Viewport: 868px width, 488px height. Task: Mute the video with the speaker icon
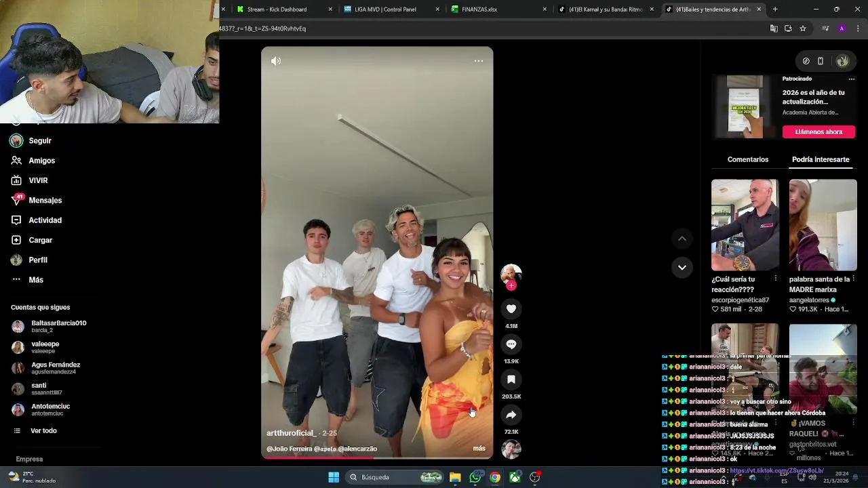pos(276,61)
